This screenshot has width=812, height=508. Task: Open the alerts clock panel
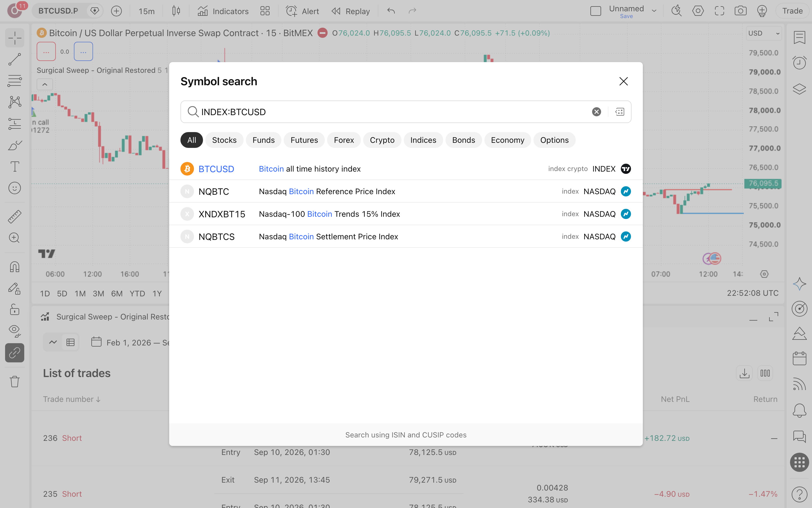click(799, 62)
